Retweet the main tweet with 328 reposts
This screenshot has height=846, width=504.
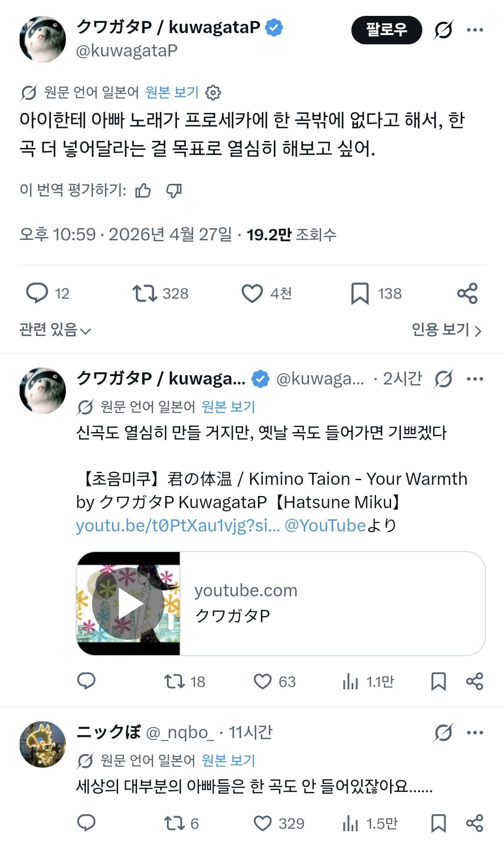pos(145,294)
